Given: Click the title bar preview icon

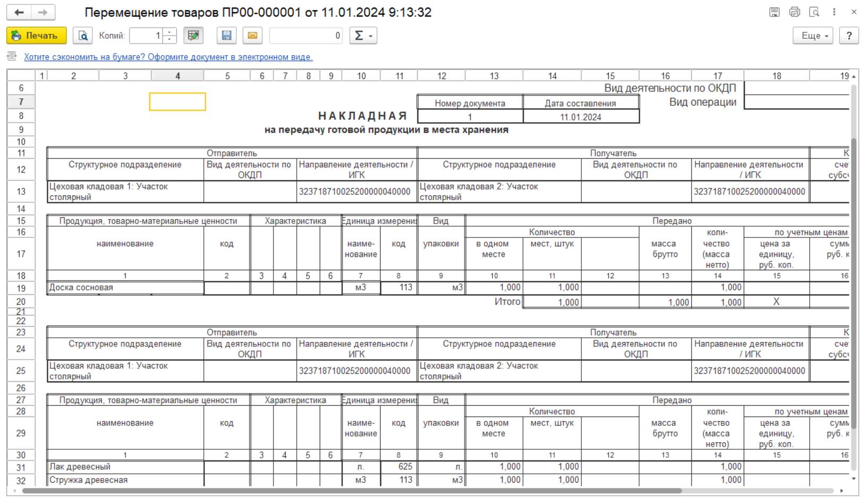Looking at the screenshot, I should 814,12.
